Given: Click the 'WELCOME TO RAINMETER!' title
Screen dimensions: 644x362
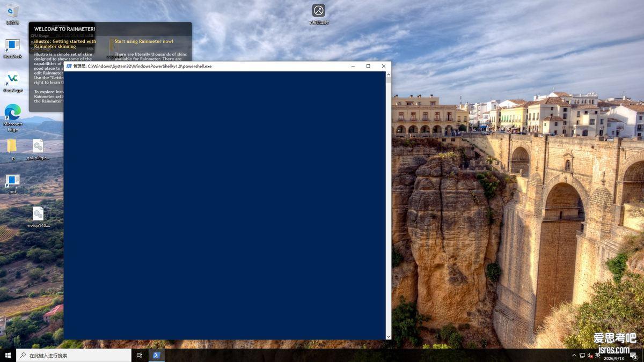Looking at the screenshot, I should point(64,29).
